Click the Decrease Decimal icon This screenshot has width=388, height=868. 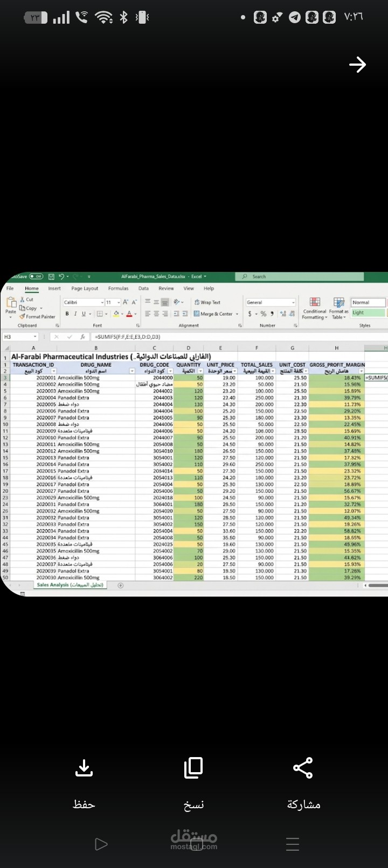[292, 314]
